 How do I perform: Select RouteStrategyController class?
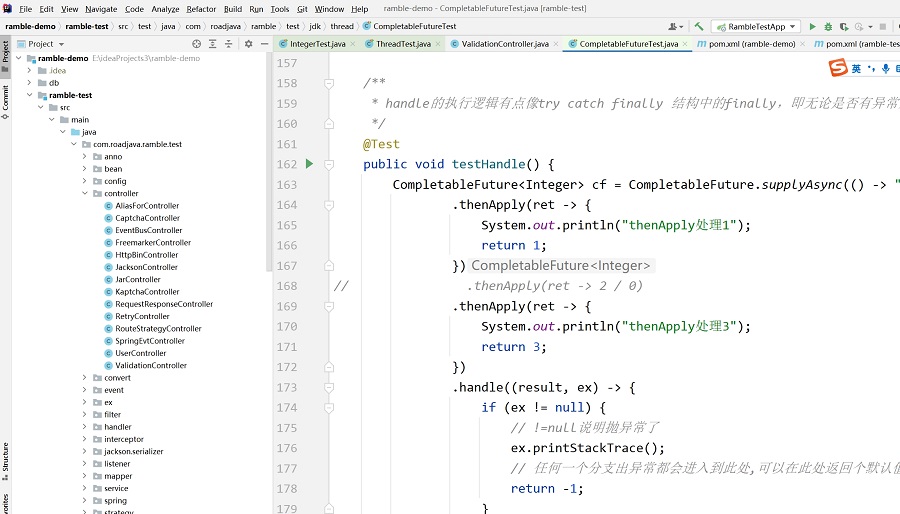tap(158, 329)
